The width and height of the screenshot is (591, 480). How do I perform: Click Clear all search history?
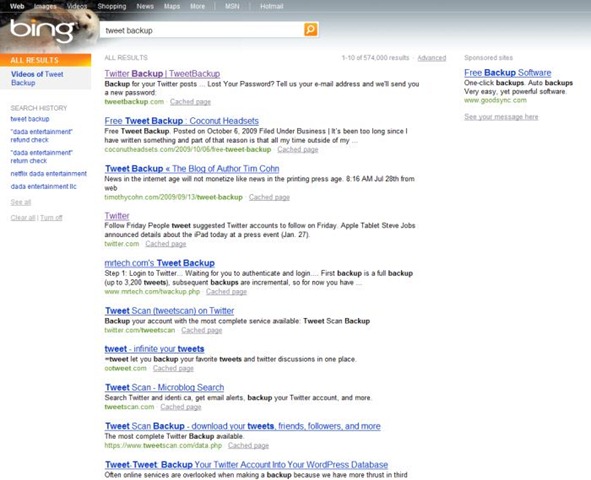tap(23, 217)
